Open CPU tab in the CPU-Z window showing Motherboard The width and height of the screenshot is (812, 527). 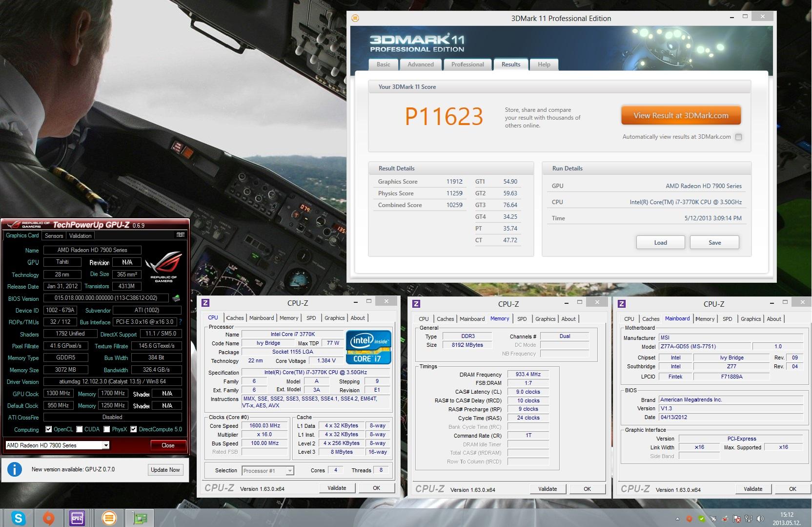click(629, 319)
